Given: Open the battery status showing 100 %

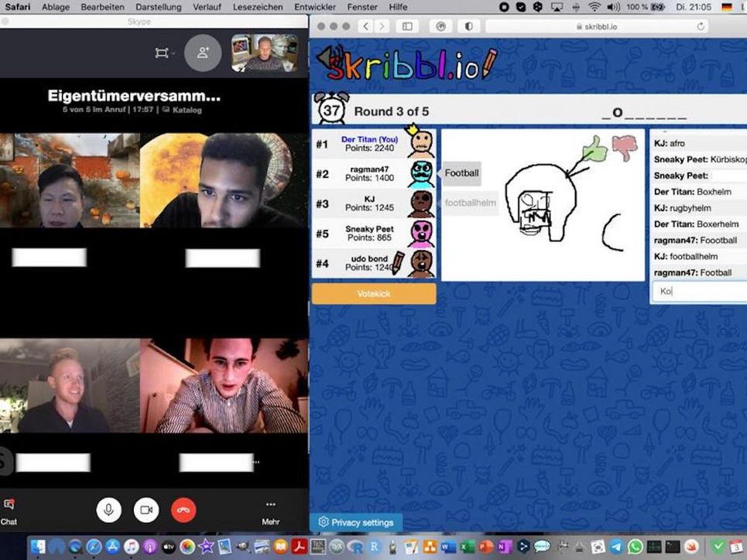Looking at the screenshot, I should 646,7.
